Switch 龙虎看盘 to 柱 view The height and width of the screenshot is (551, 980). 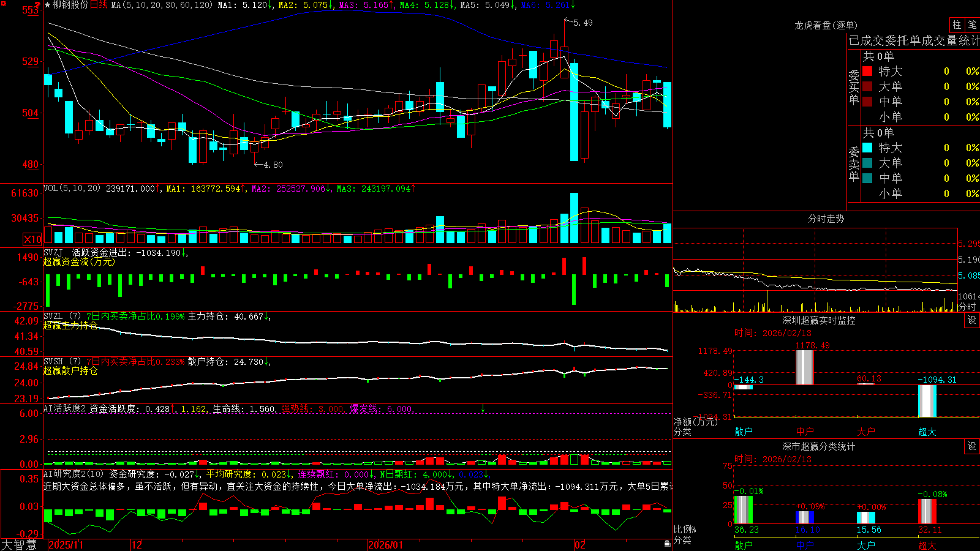[957, 24]
